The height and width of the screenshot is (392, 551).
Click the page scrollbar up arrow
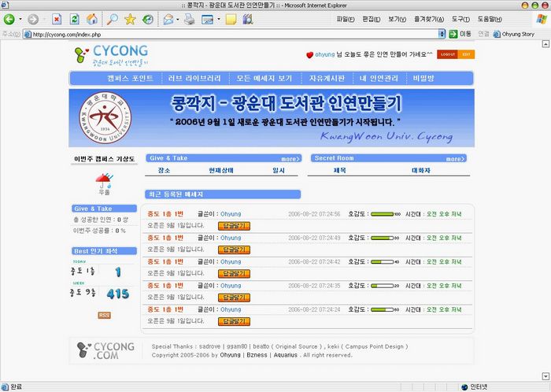[x=545, y=44]
